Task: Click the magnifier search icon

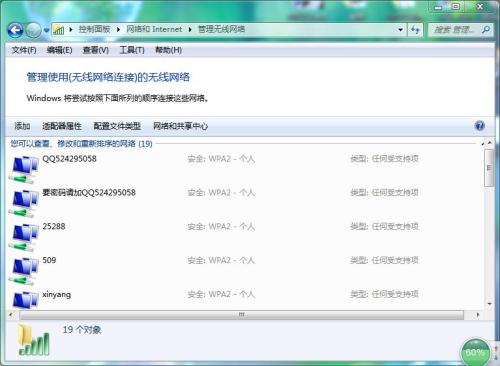Action: tap(486, 30)
